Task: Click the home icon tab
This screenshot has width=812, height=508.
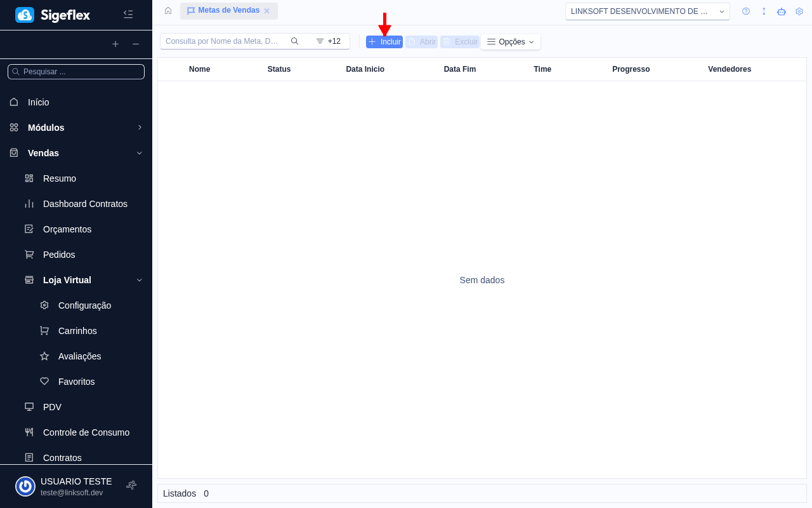Action: (x=168, y=11)
